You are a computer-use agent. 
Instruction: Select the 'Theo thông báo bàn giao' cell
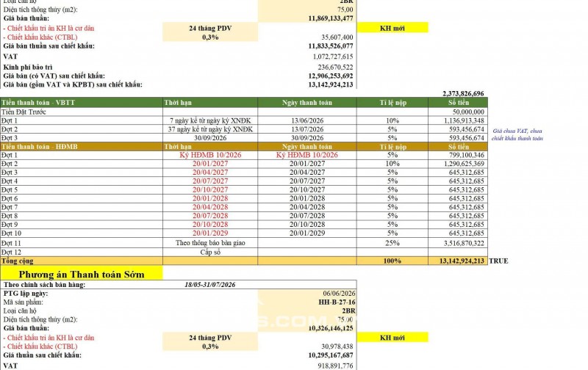coord(210,243)
